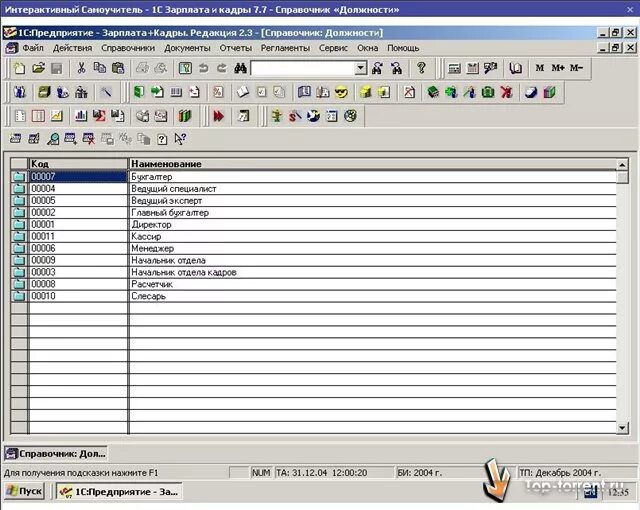Open the Помощь menu

point(403,48)
